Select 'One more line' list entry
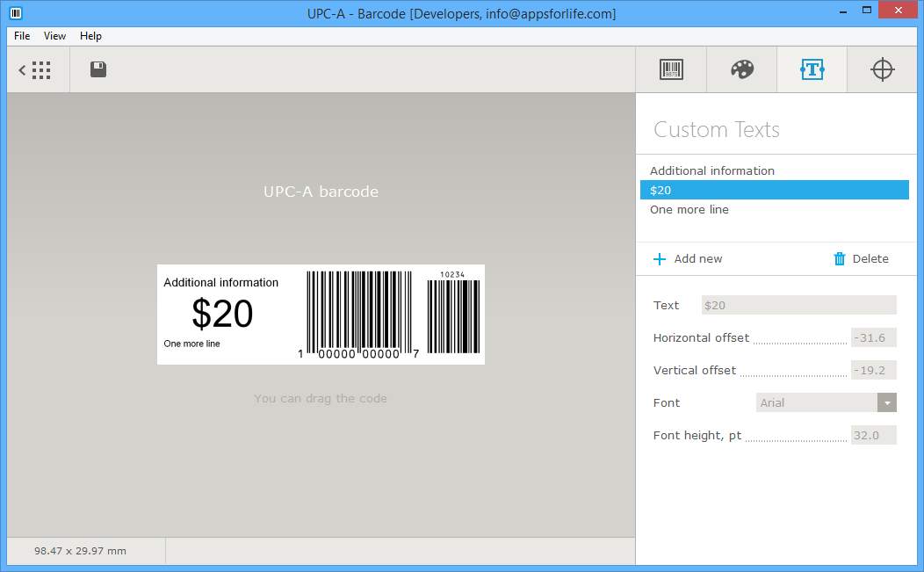 click(x=775, y=209)
